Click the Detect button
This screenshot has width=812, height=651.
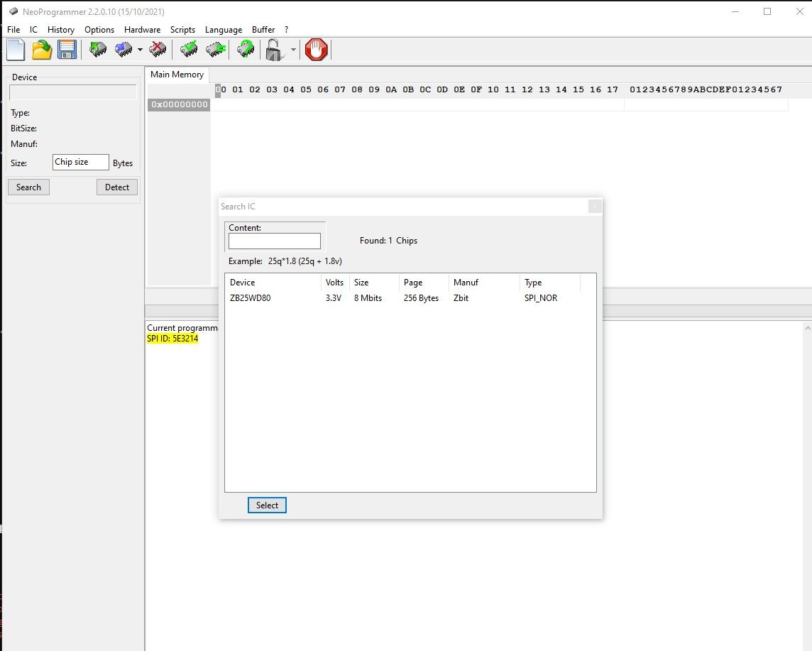pyautogui.click(x=117, y=187)
